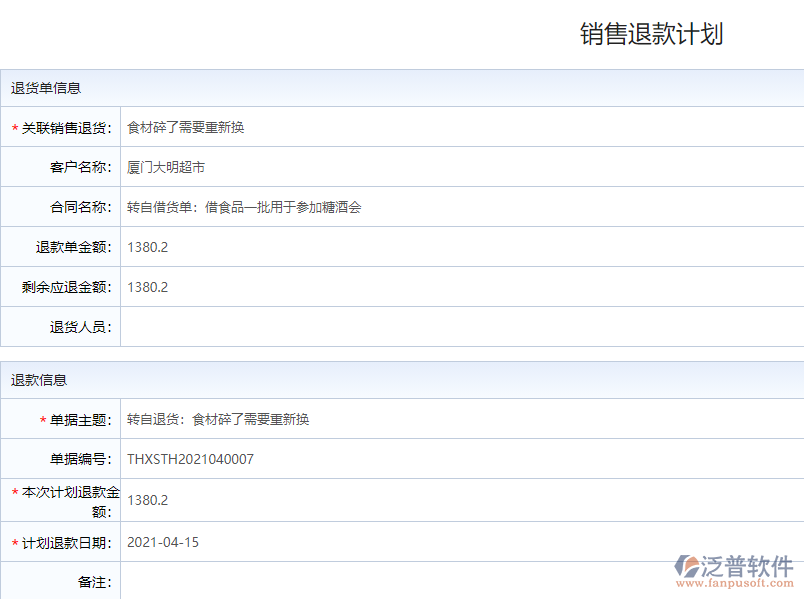Click the 关联销售退货 required label
804x599 pixels.
pos(66,128)
